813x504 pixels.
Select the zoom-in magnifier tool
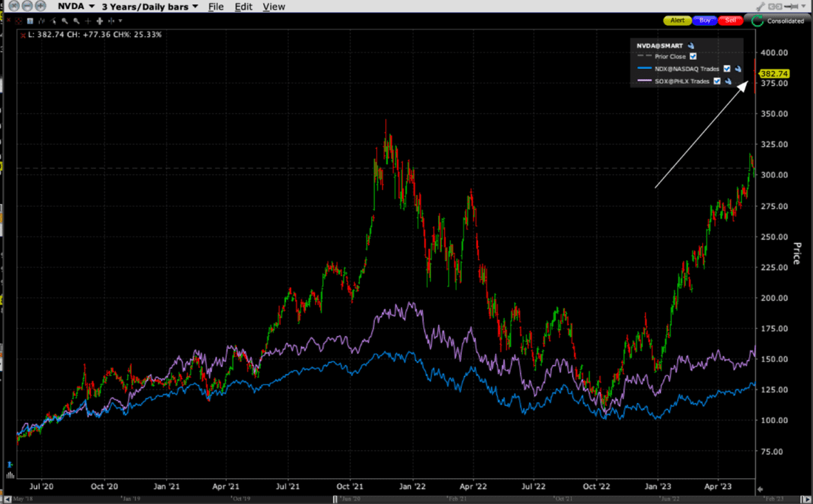click(64, 21)
